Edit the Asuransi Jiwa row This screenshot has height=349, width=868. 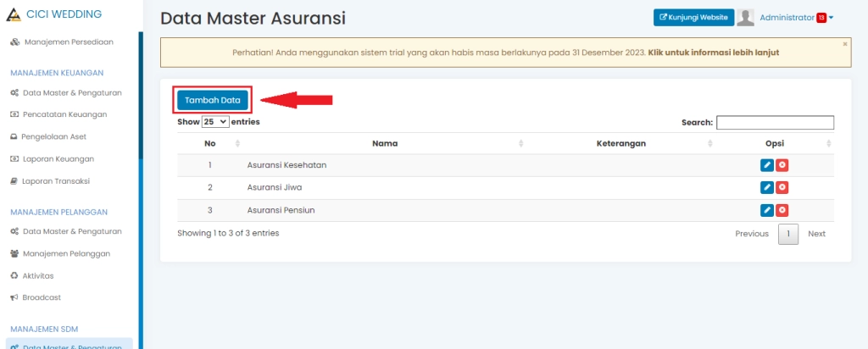pos(767,187)
